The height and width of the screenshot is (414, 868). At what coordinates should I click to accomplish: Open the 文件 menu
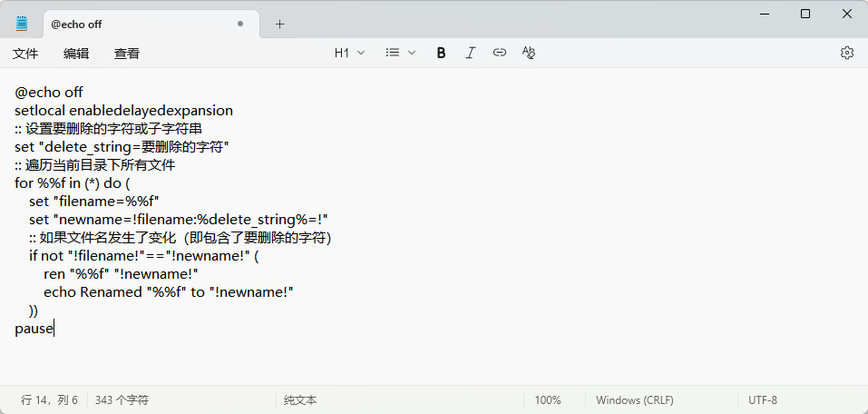click(25, 54)
